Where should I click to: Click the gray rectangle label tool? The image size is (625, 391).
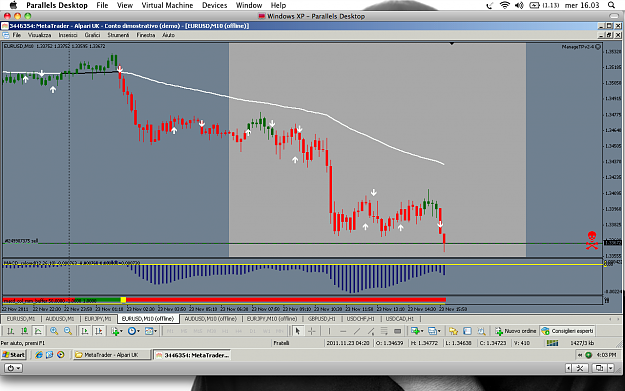[x=397, y=331]
